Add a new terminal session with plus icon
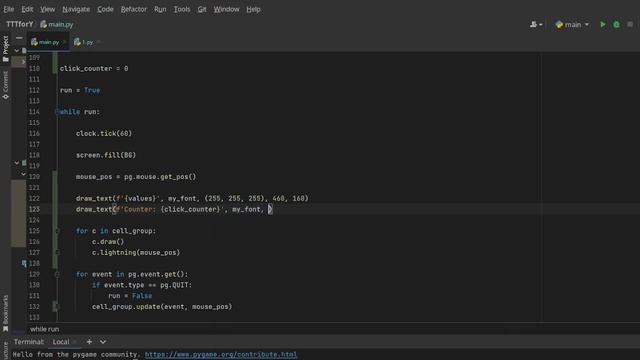This screenshot has height=360, width=640. pyautogui.click(x=89, y=342)
